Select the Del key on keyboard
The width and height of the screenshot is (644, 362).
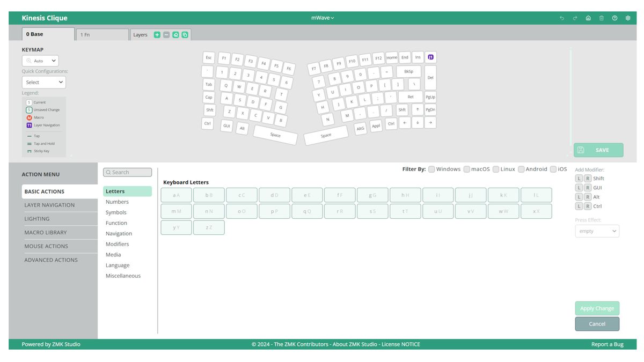[x=430, y=78]
